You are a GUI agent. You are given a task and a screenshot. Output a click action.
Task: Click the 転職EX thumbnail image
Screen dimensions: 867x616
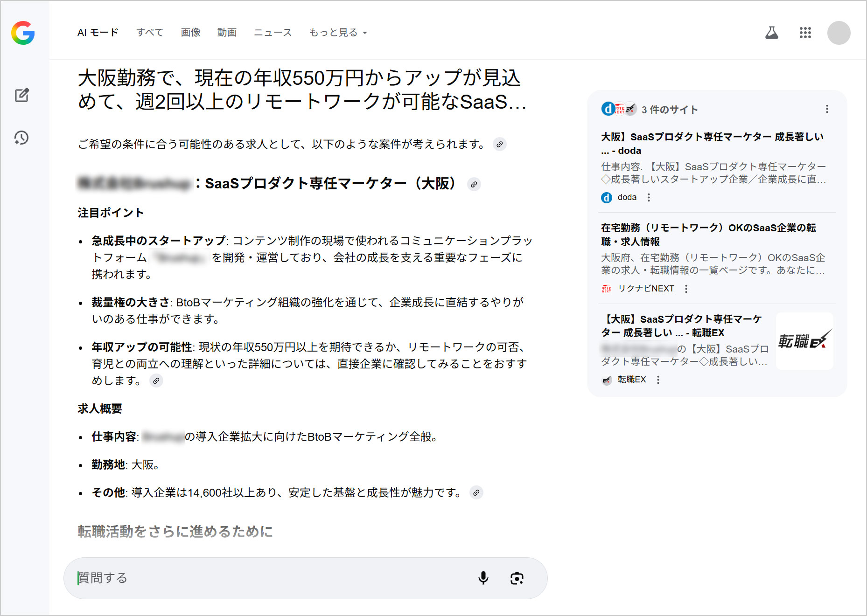pyautogui.click(x=804, y=341)
